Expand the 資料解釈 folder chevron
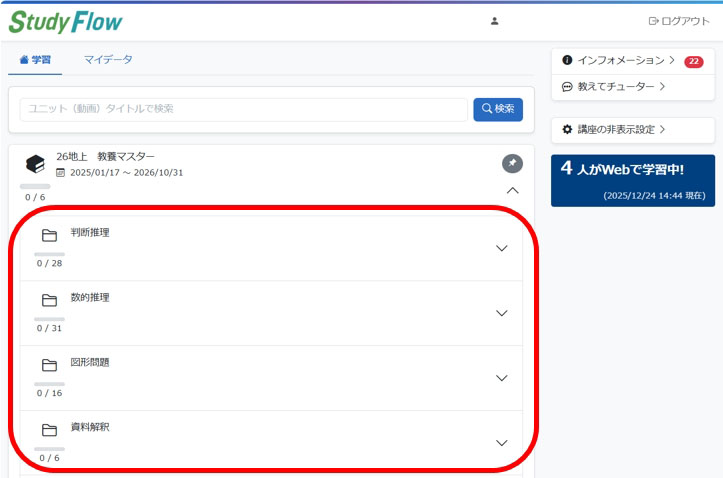The width and height of the screenshot is (723, 478). pyautogui.click(x=502, y=443)
